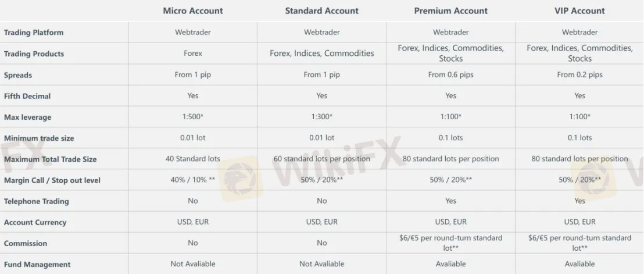Choose the VIP Account column header
The image size is (644, 274).
coord(579,10)
